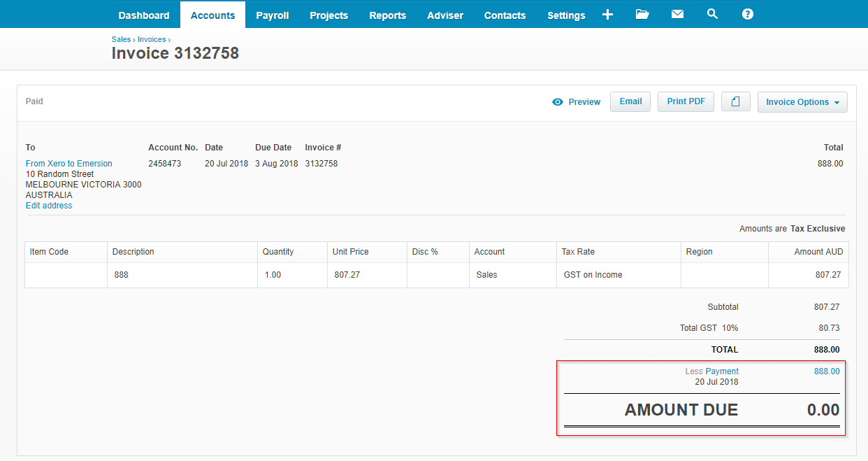Open the Settings menu

(566, 15)
